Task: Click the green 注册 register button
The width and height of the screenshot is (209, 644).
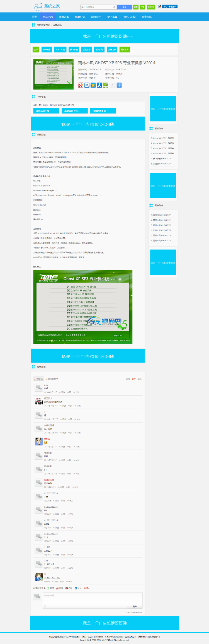Action: click(143, 7)
